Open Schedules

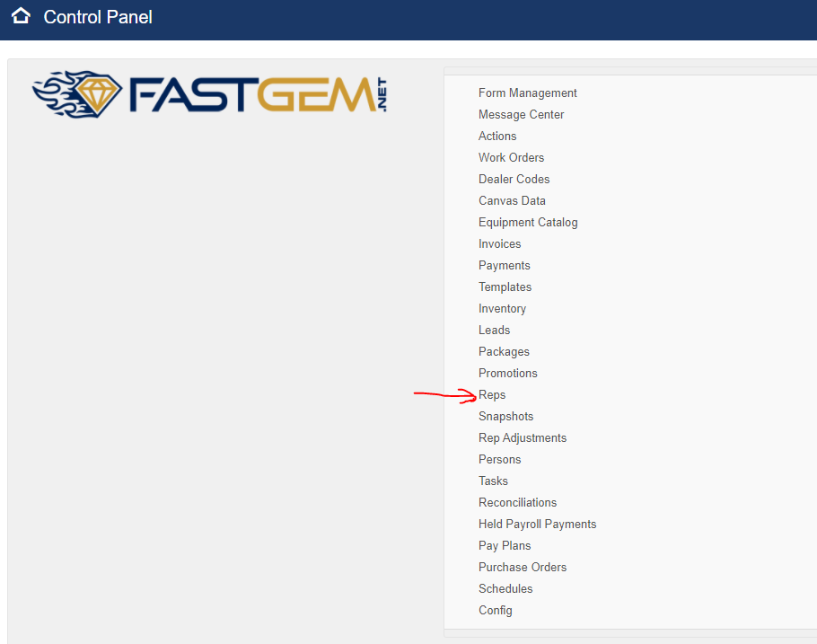[x=505, y=588]
